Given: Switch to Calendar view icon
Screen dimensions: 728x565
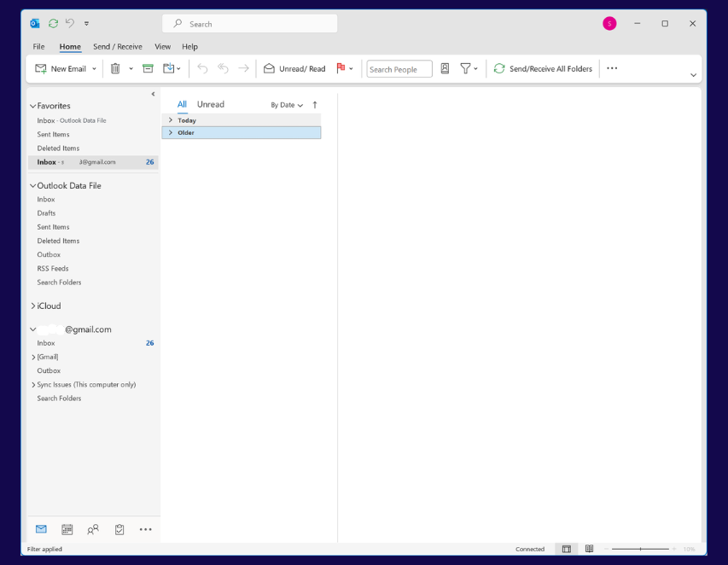Looking at the screenshot, I should coord(67,529).
